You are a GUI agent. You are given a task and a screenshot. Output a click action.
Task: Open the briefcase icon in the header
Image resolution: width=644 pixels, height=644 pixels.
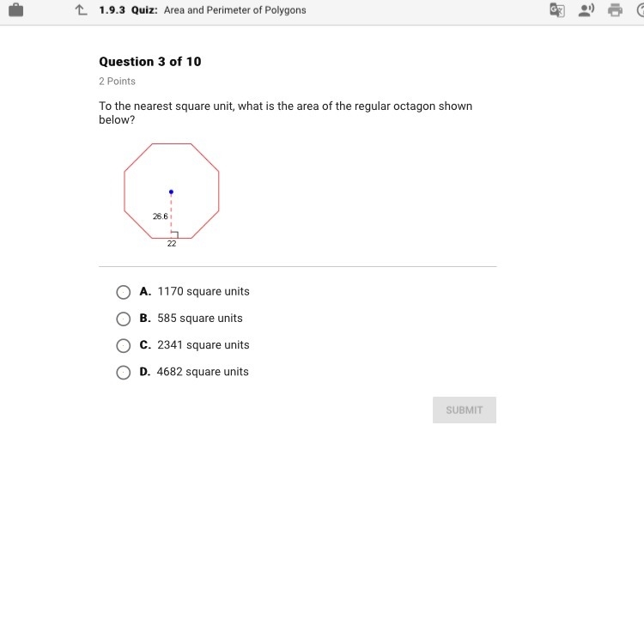tap(15, 9)
